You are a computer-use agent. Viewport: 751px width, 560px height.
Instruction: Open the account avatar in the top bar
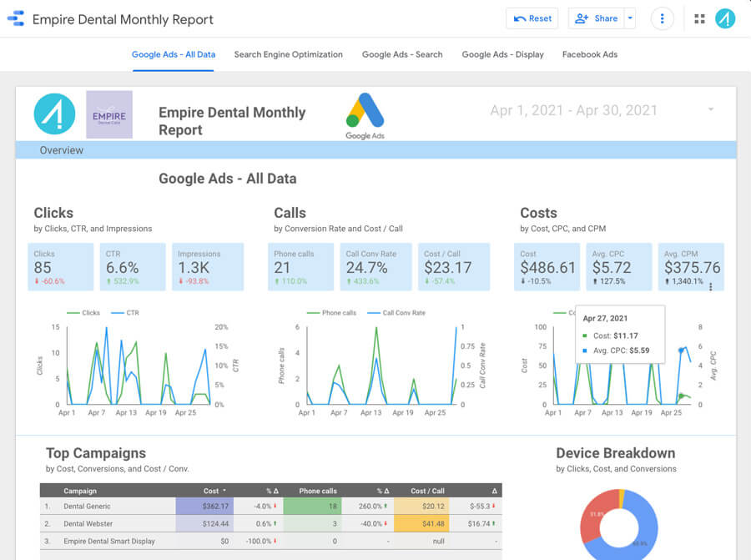(x=725, y=18)
